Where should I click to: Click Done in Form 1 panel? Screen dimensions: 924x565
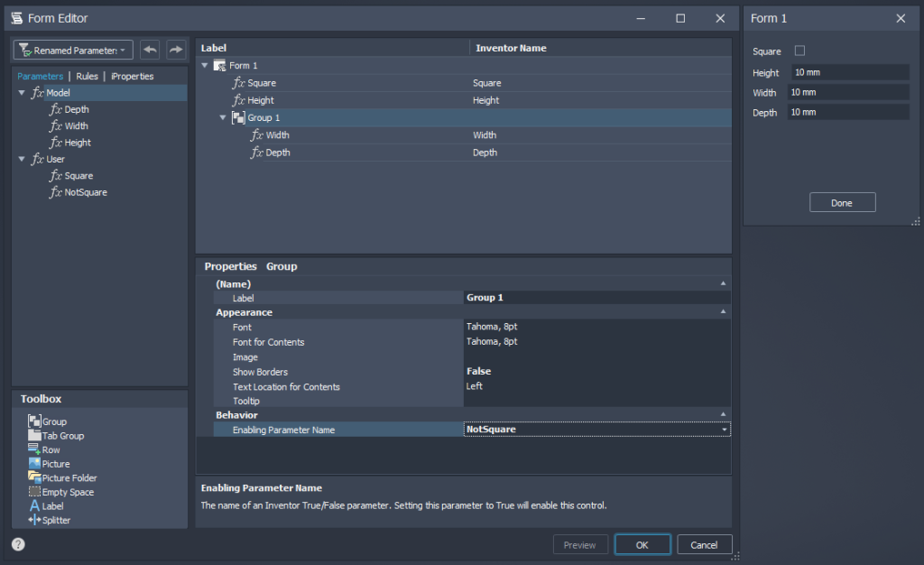click(x=842, y=203)
